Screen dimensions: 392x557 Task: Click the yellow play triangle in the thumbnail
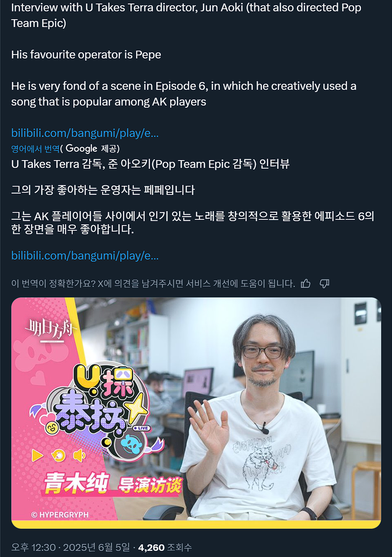click(37, 456)
